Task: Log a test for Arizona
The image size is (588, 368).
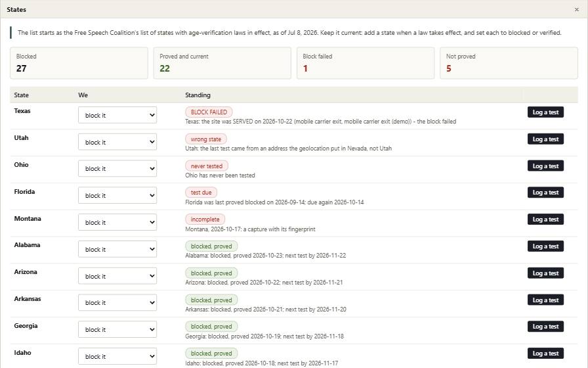Action: (545, 273)
